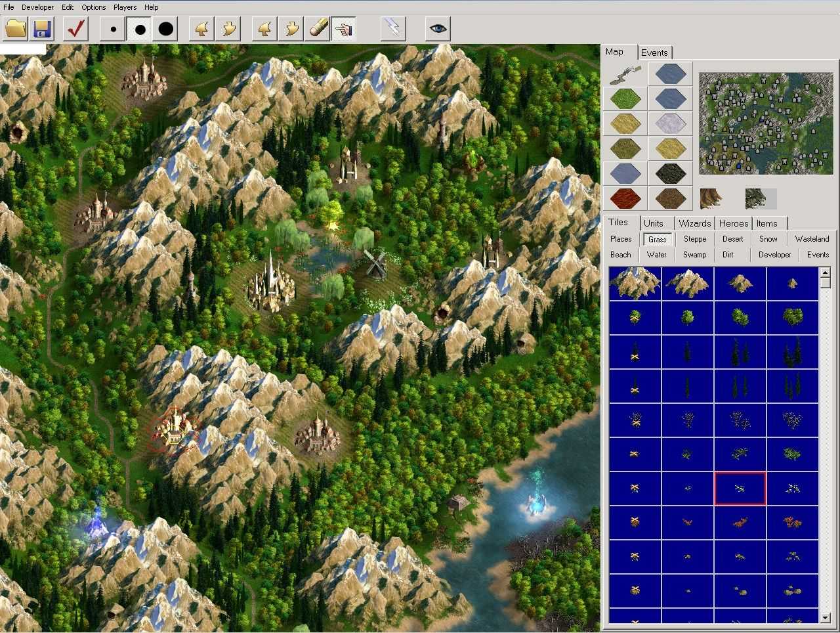Open the Developer menu
Viewport: 840px width, 633px height.
(38, 7)
